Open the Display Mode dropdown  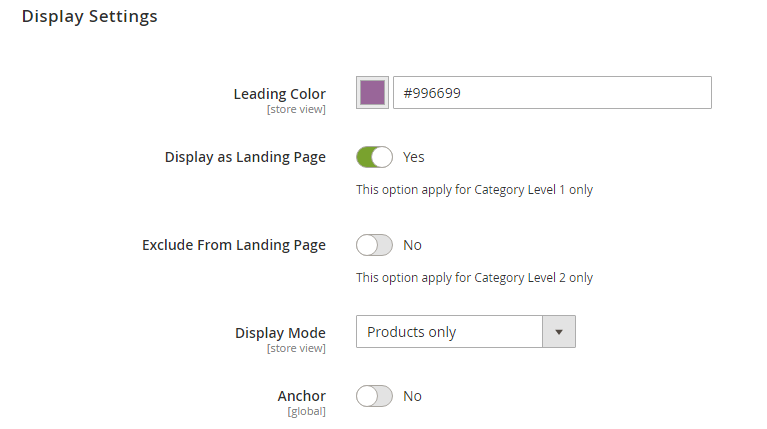tap(449, 332)
